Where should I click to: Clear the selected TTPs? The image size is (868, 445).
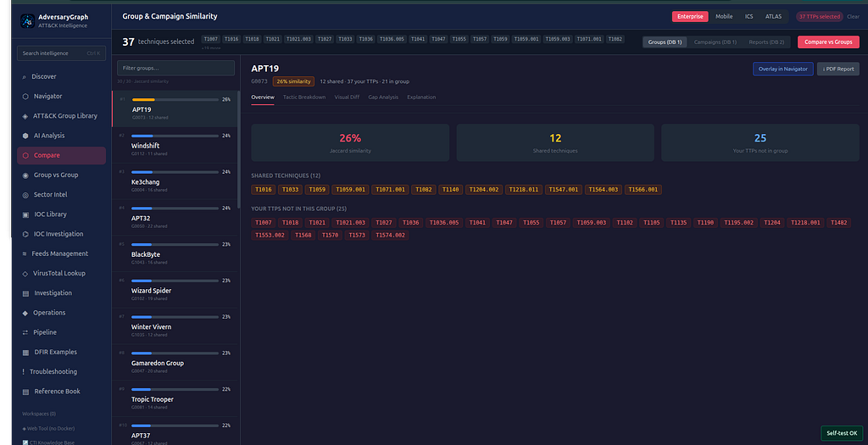click(x=853, y=17)
